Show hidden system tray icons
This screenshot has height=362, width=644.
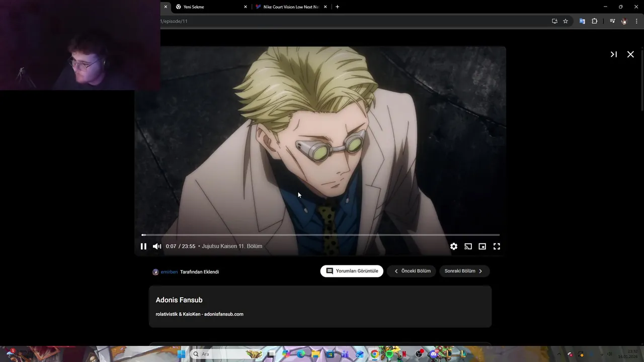pos(559,354)
